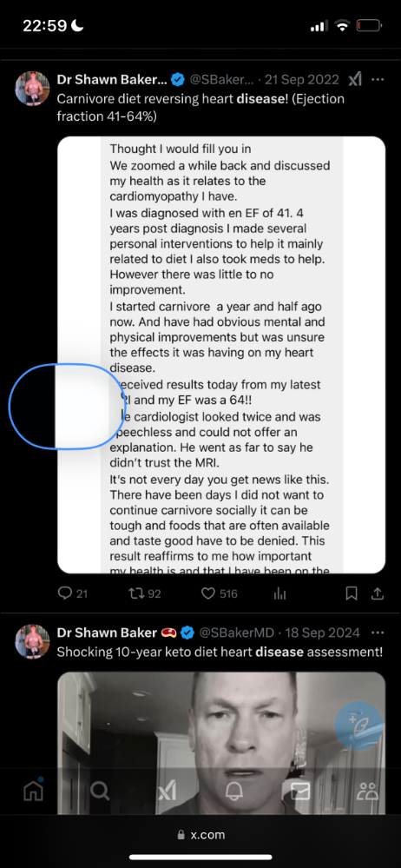401x868 pixels.
Task: Go to Home tab in bottom bar
Action: click(33, 792)
